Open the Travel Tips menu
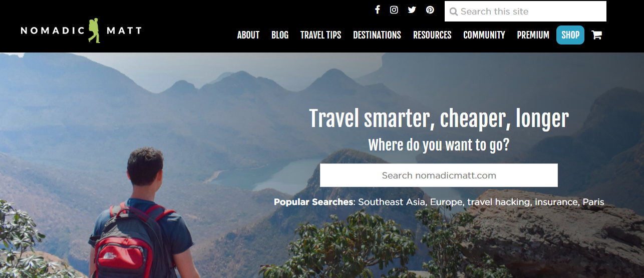 321,35
